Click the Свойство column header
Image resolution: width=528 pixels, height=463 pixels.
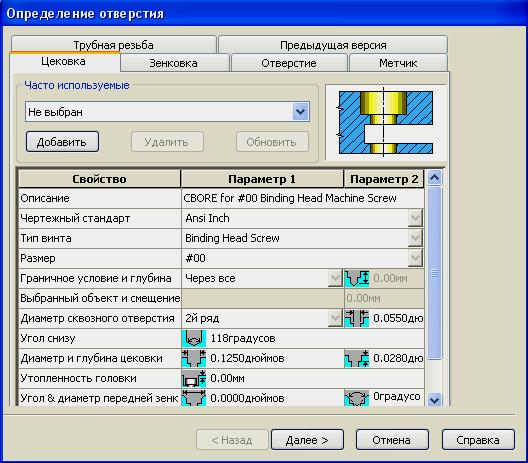[x=99, y=179]
